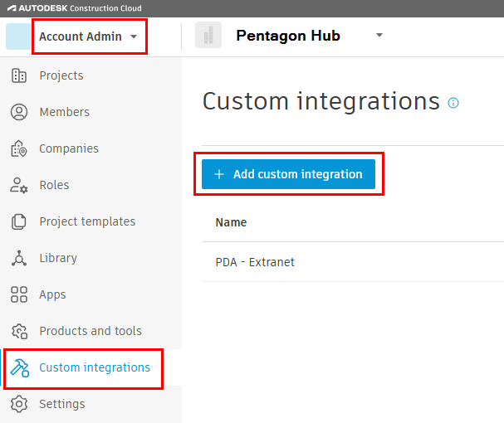Screen dimensions: 504x423
Task: Click the arrow next to Pentagon Hub
Action: point(379,36)
